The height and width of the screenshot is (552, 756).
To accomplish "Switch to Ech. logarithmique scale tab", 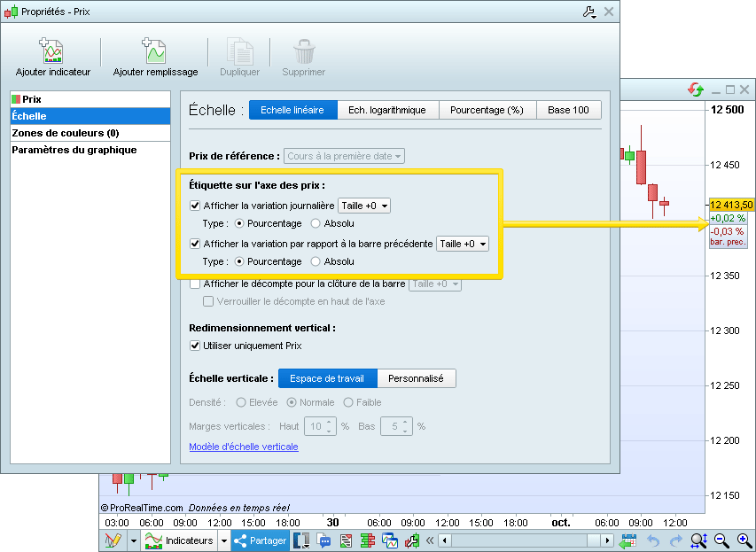I will (387, 110).
